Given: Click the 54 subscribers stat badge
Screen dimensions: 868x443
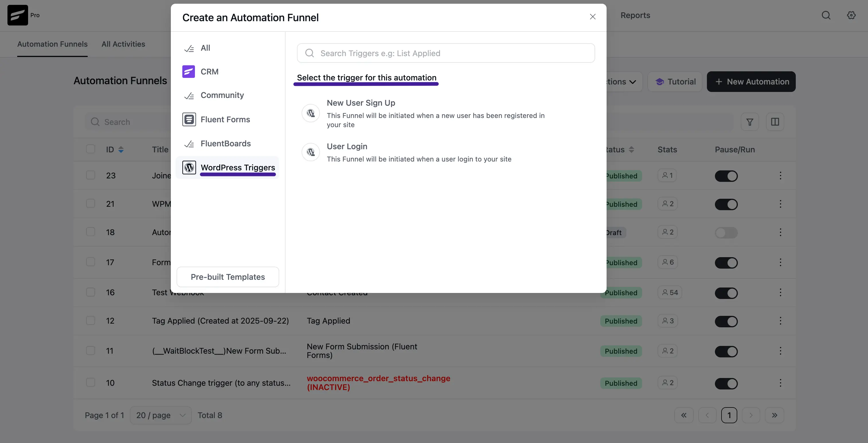Looking at the screenshot, I should pyautogui.click(x=670, y=292).
